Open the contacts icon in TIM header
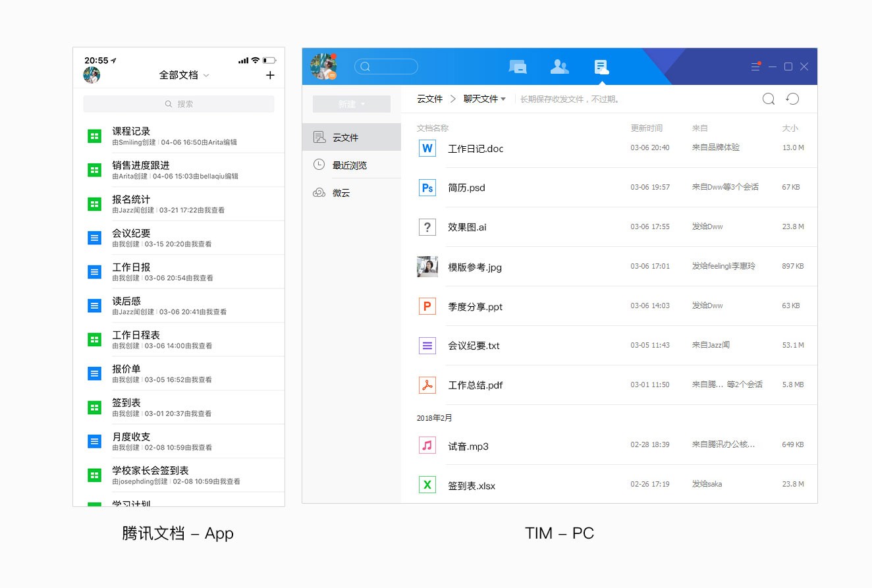872x588 pixels. [x=559, y=67]
